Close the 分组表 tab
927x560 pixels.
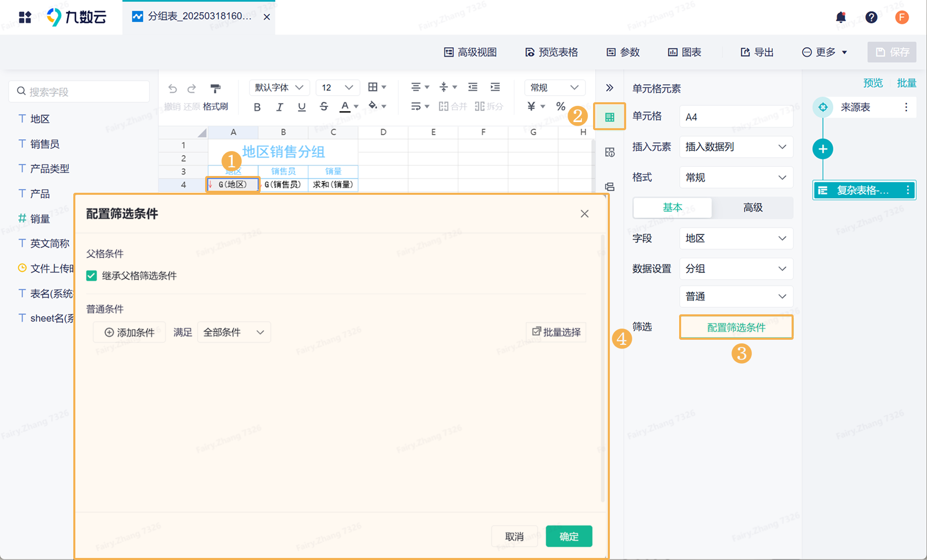267,17
